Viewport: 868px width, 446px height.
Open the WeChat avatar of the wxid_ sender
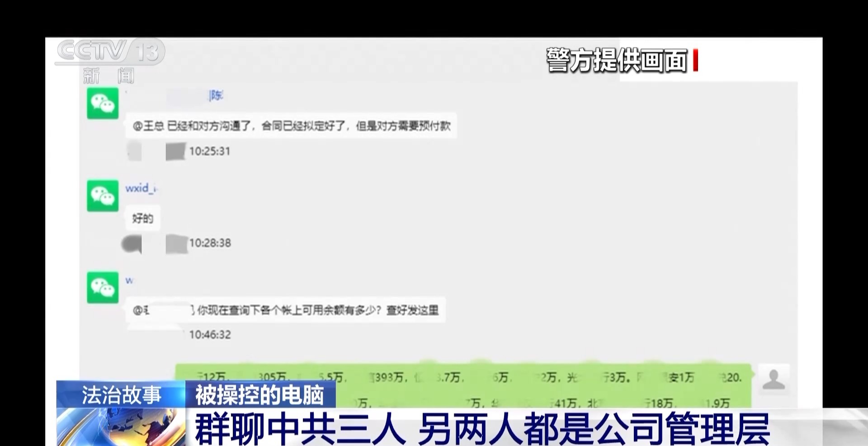[103, 196]
